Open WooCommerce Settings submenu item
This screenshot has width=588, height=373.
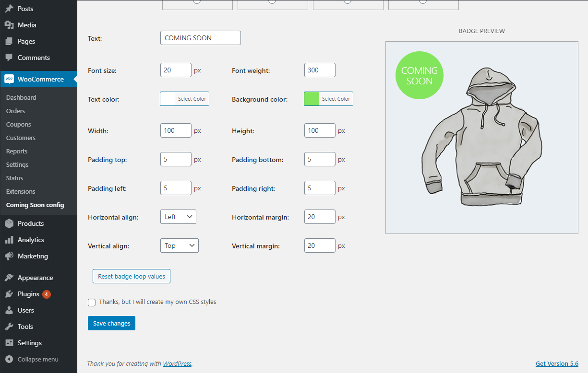click(17, 164)
